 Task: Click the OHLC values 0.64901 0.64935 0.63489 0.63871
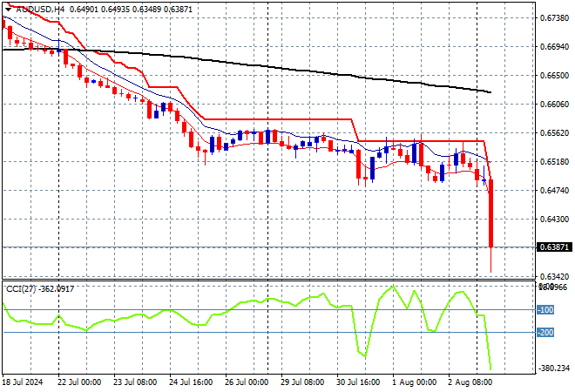coord(131,10)
